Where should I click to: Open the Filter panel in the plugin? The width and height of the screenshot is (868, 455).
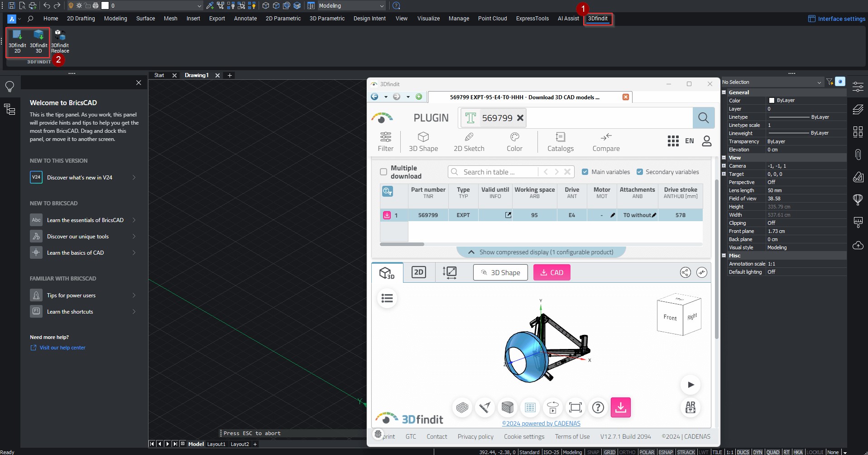pos(386,141)
